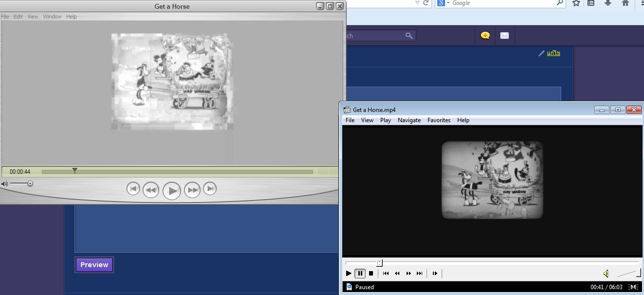
Task: Click the QuickTime timeline playhead marker
Action: click(75, 170)
